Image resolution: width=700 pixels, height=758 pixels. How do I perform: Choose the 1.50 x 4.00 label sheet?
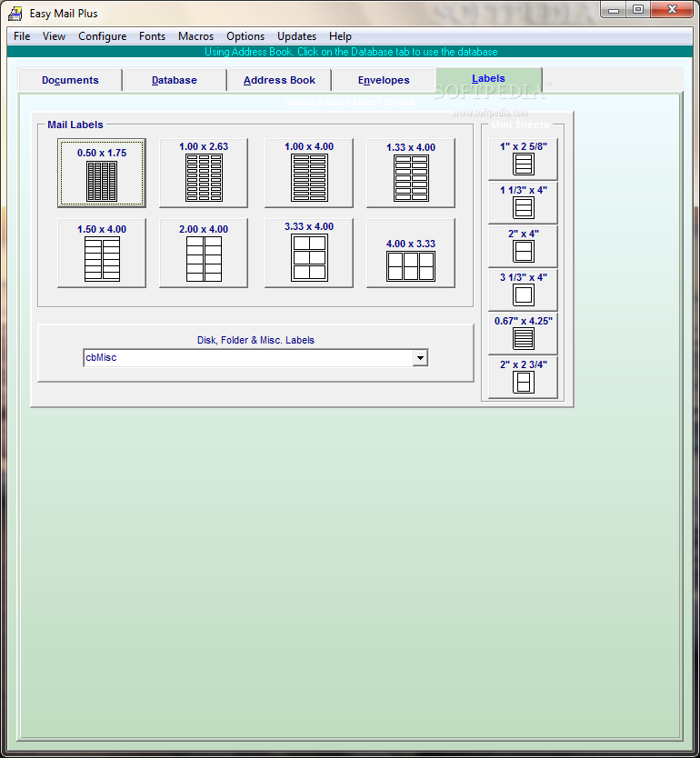pos(102,253)
